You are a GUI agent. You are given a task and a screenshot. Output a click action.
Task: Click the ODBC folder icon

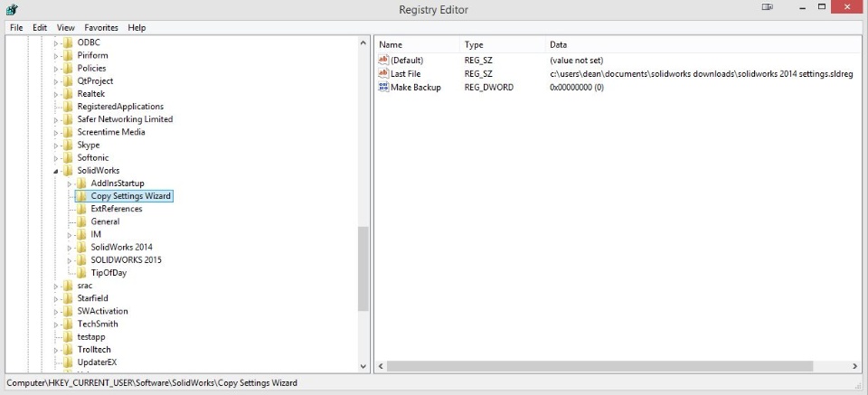68,42
